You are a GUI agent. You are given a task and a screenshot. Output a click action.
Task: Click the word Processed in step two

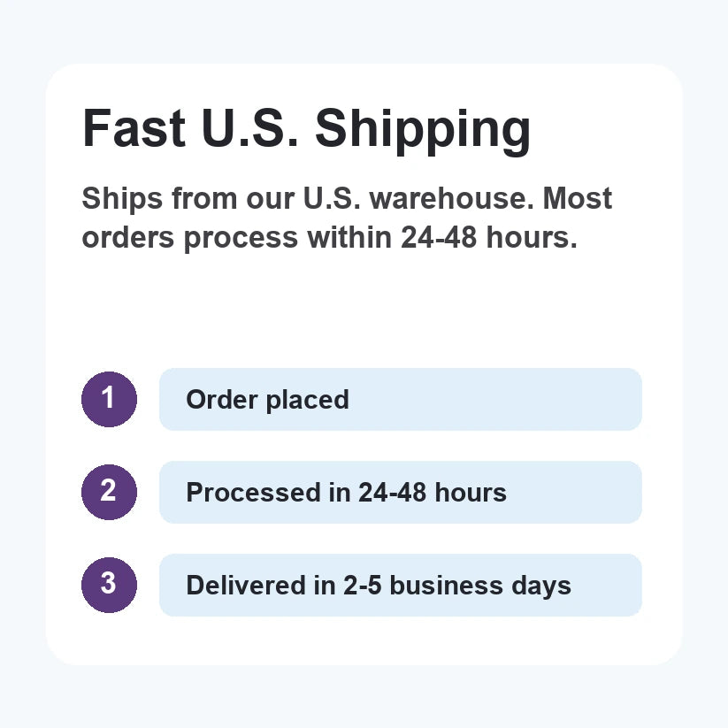[254, 492]
